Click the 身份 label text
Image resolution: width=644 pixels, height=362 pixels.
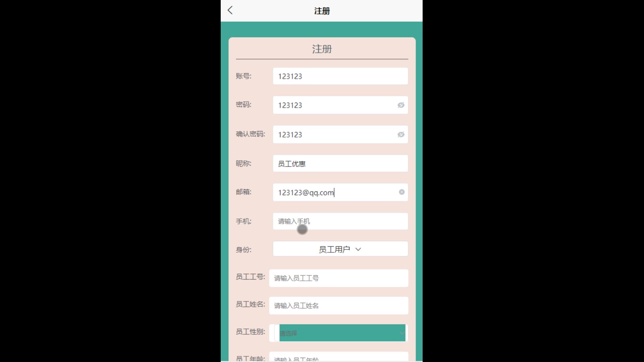pyautogui.click(x=244, y=250)
